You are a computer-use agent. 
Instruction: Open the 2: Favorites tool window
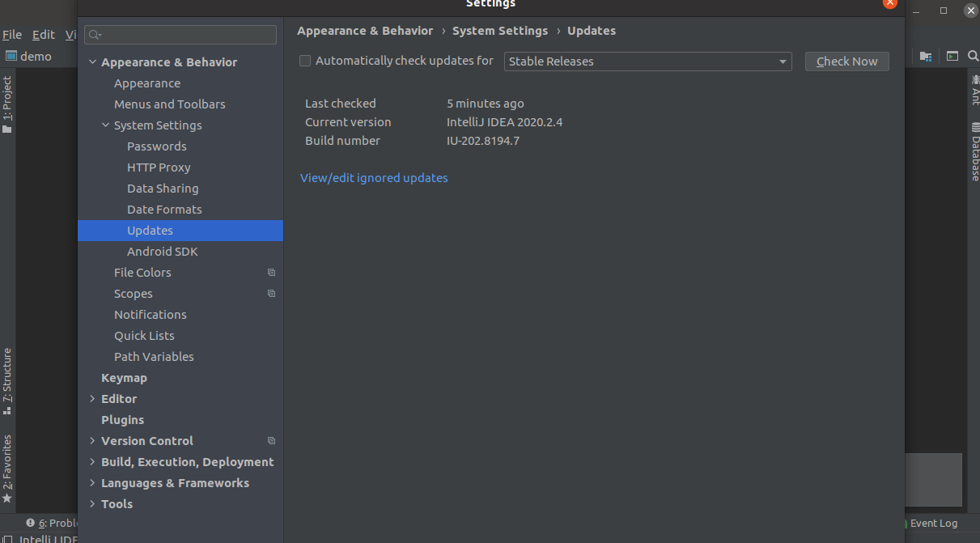pyautogui.click(x=7, y=469)
